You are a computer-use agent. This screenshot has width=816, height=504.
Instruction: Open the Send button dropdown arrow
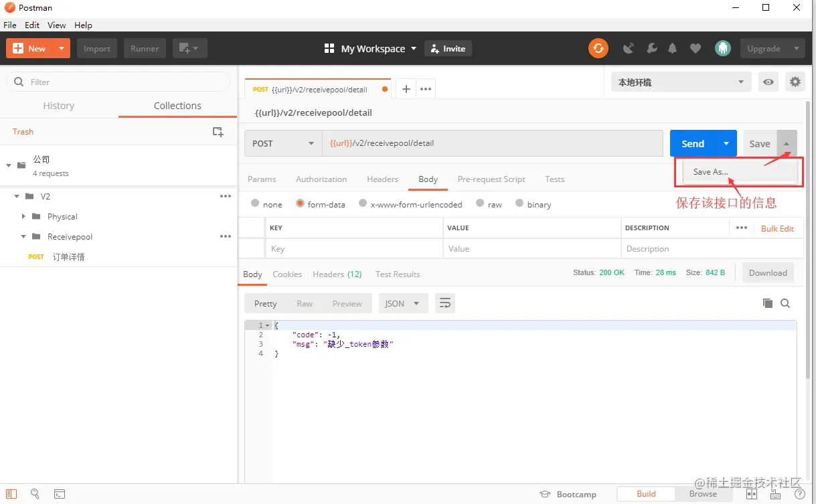tap(726, 143)
